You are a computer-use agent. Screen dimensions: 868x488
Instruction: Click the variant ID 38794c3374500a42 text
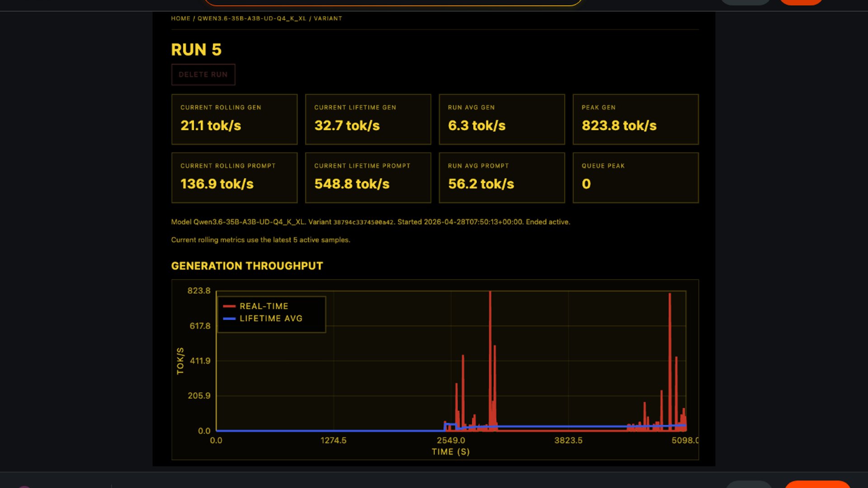[x=363, y=222]
